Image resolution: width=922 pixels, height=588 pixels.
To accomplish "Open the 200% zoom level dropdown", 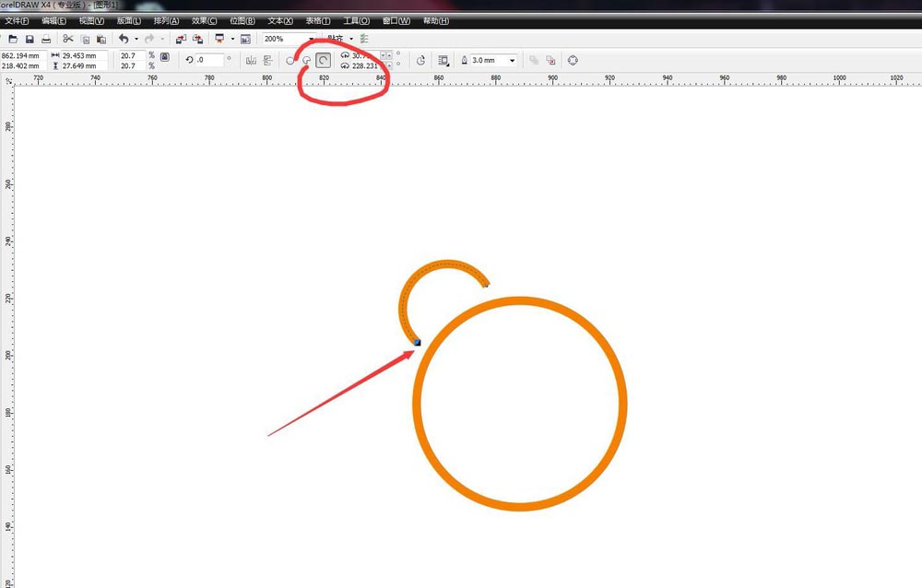I will [x=312, y=39].
